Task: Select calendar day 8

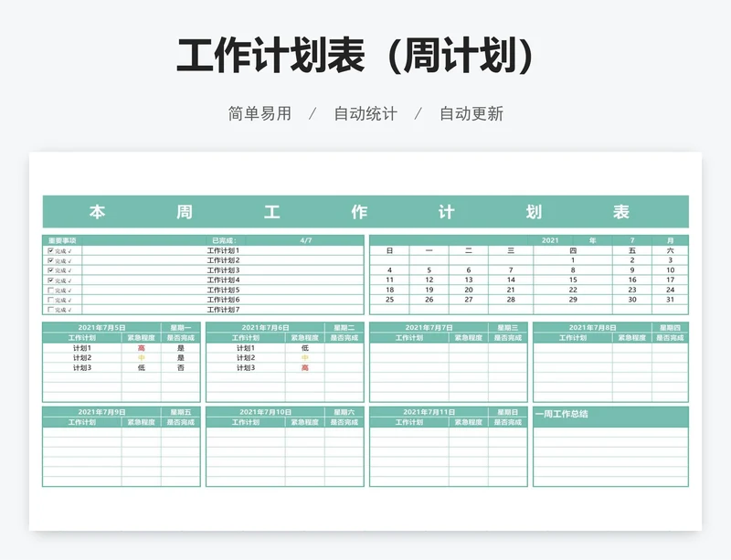Action: click(573, 270)
